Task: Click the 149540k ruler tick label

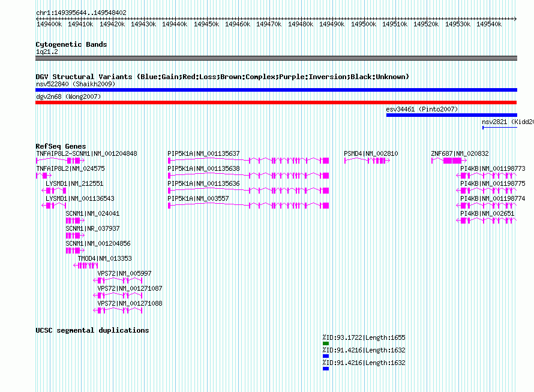Action: point(489,24)
